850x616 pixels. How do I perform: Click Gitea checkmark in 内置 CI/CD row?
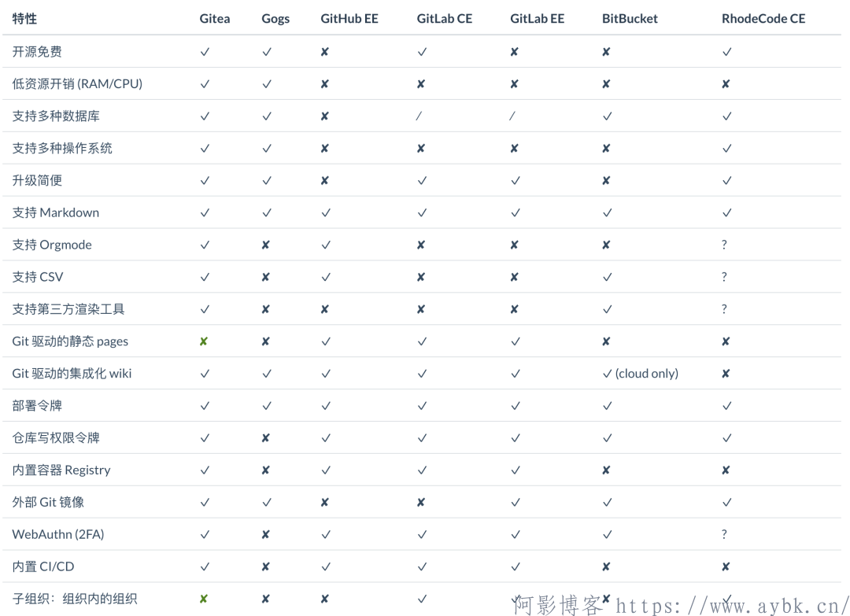(205, 566)
